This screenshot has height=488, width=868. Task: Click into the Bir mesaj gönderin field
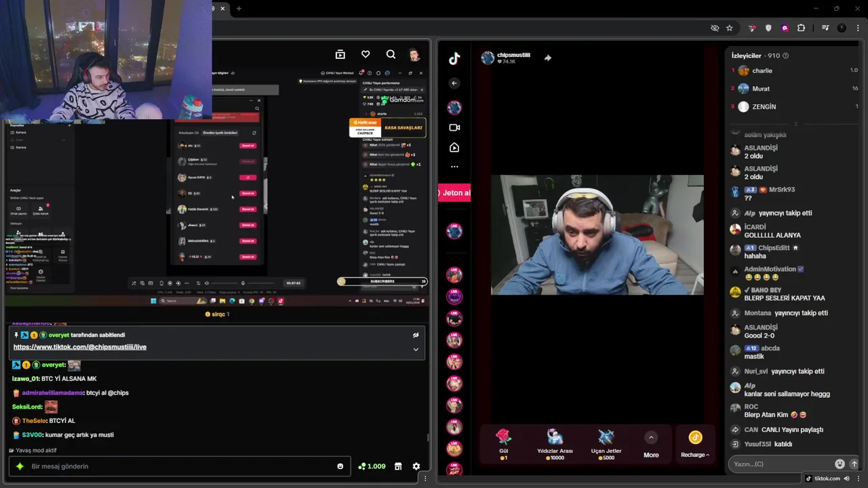180,466
